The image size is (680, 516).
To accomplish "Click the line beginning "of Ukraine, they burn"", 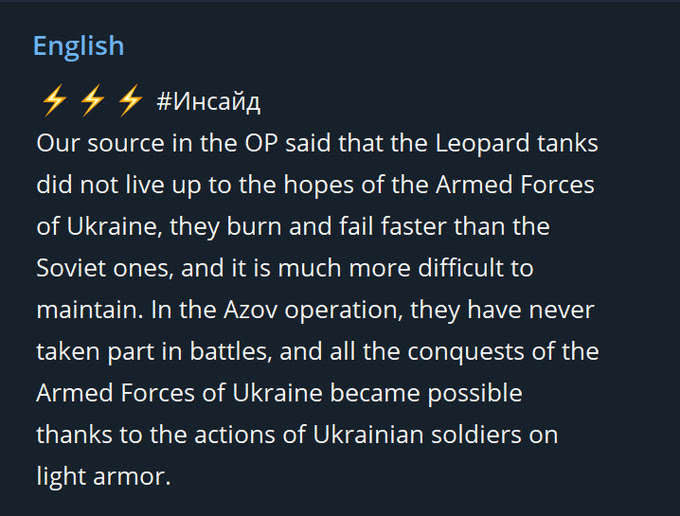I will (x=292, y=226).
